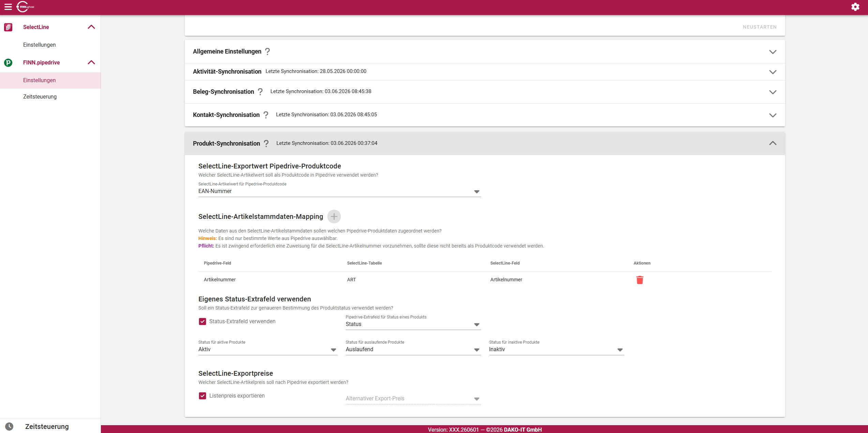Click the Aktionen column header

pyautogui.click(x=642, y=263)
